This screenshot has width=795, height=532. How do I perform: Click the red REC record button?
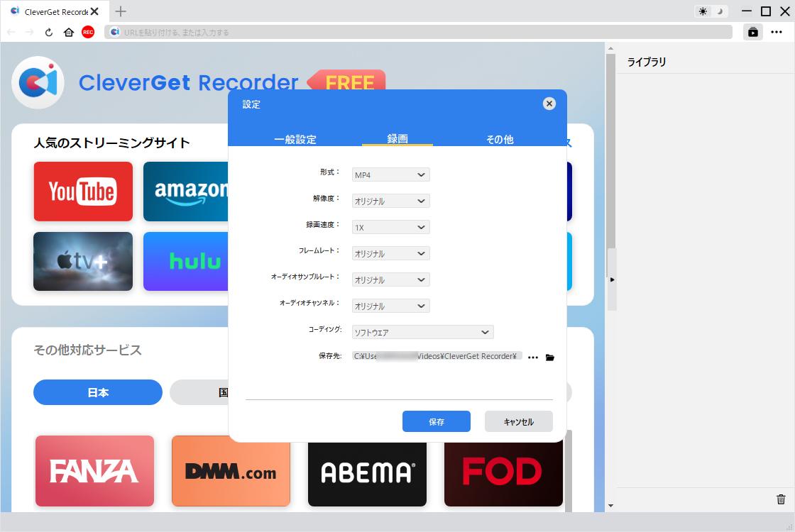pyautogui.click(x=88, y=32)
